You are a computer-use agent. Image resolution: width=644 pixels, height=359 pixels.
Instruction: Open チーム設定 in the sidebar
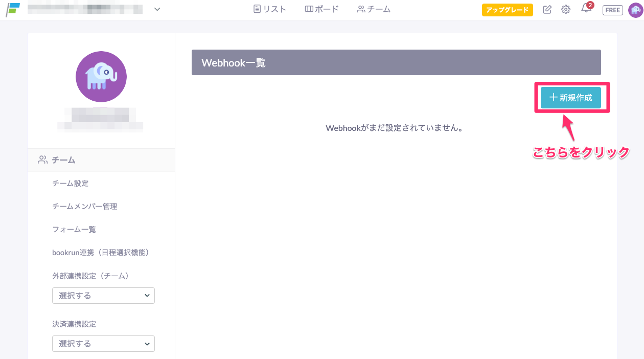pyautogui.click(x=71, y=183)
